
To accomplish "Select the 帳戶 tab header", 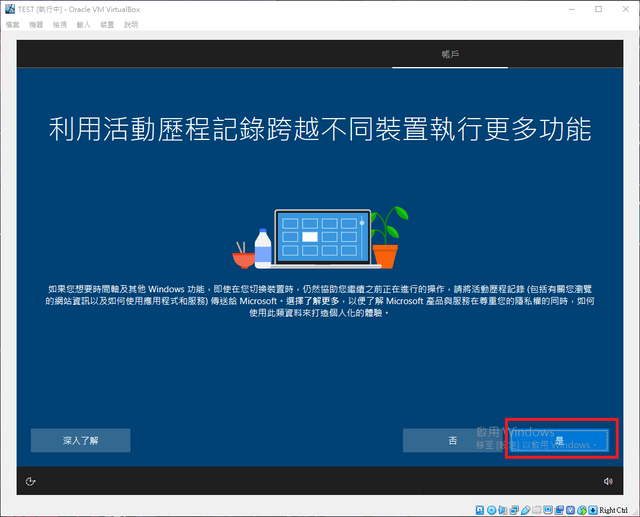I will tap(450, 54).
